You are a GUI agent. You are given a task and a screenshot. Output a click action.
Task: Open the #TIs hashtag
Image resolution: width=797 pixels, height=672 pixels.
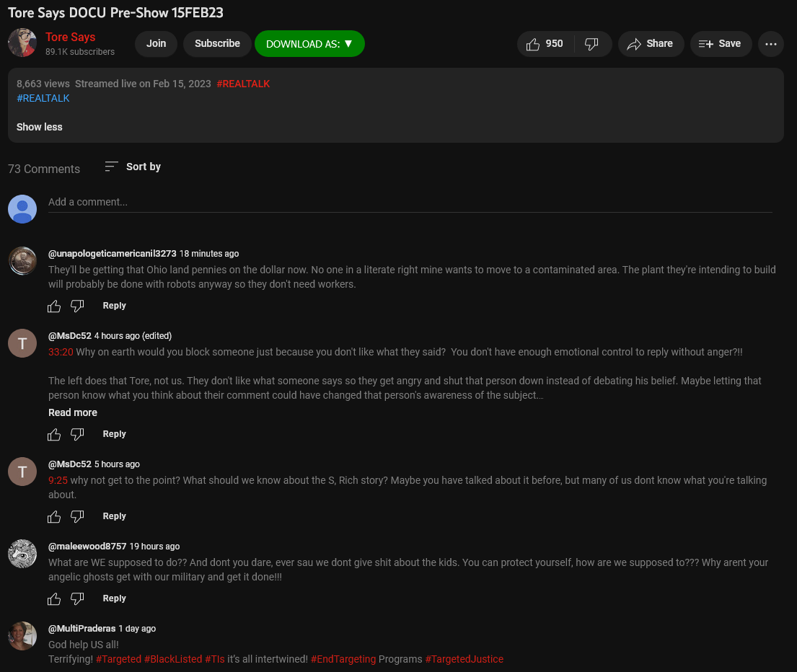click(x=215, y=659)
